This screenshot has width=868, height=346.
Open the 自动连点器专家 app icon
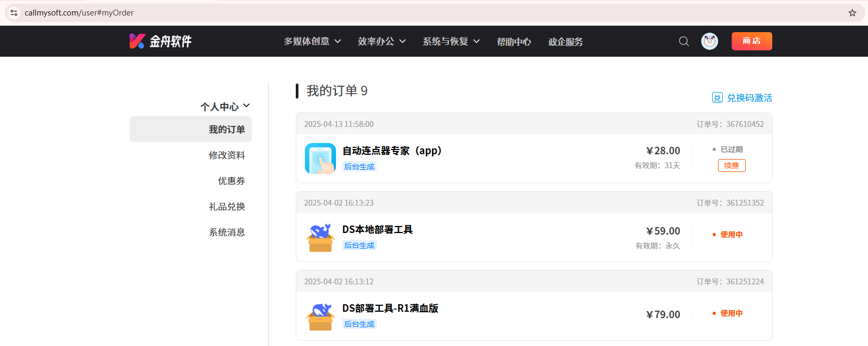(x=320, y=159)
